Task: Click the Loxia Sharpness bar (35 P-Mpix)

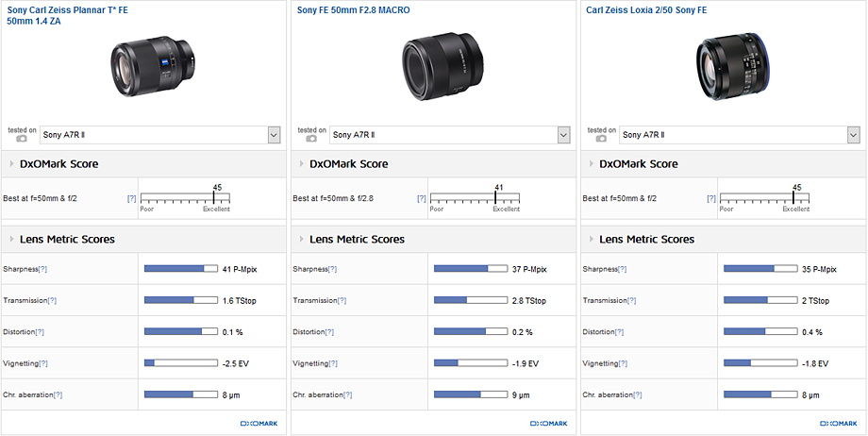Action: tap(760, 269)
